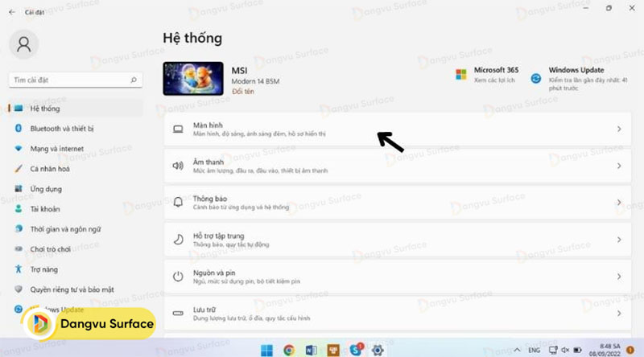Click inside the Tìm cài đặt search field
Viewport: 644px width, 357px height.
[76, 80]
